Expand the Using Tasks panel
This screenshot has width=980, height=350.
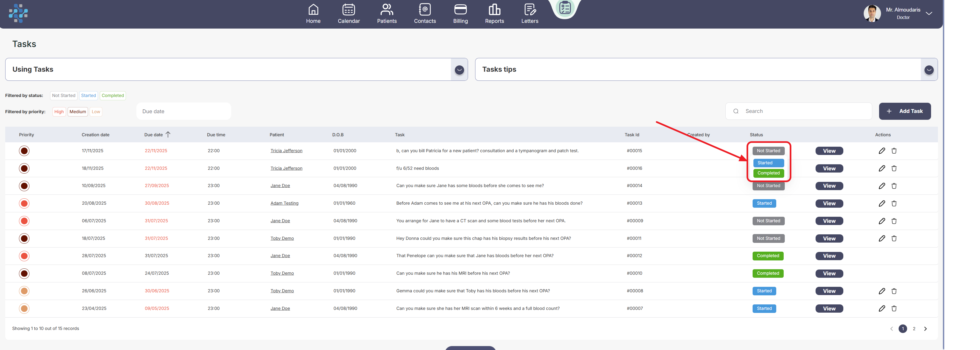coord(459,70)
